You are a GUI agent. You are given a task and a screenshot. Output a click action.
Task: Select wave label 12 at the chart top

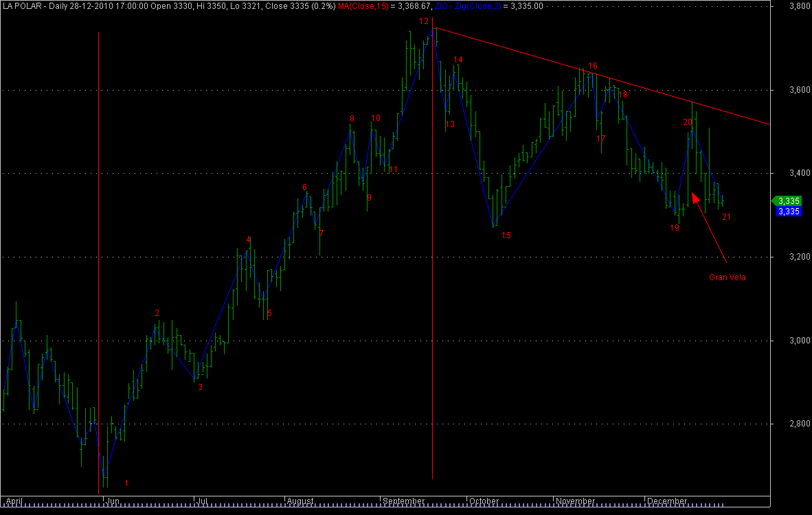(424, 21)
